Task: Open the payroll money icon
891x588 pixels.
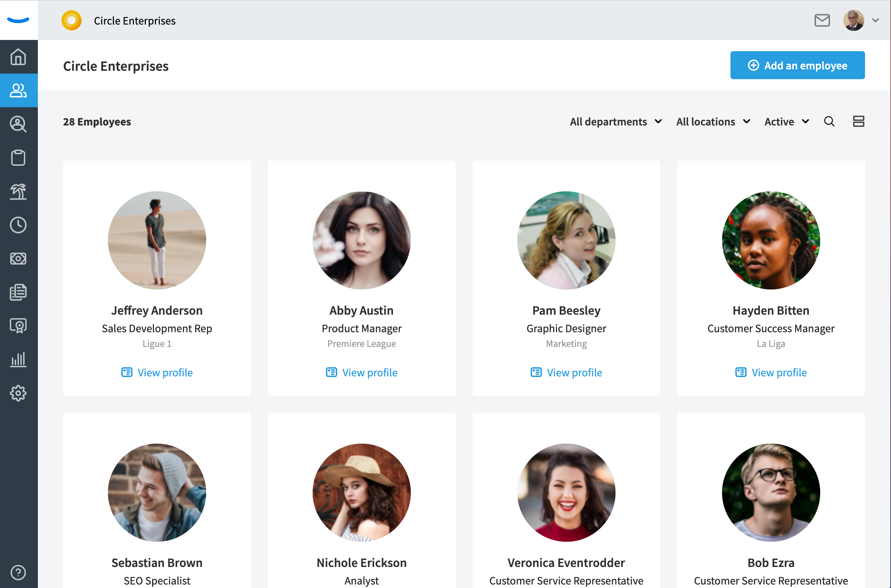Action: click(x=18, y=258)
